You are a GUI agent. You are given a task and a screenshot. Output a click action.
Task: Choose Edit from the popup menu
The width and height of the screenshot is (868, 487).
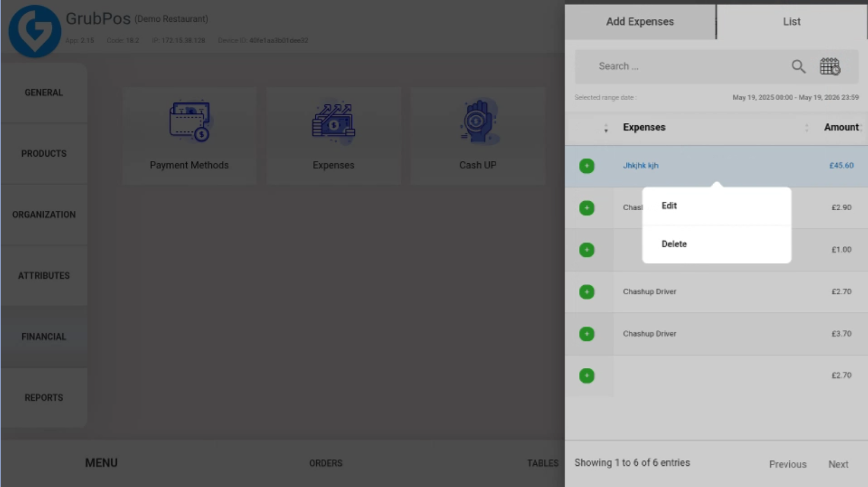coord(717,206)
